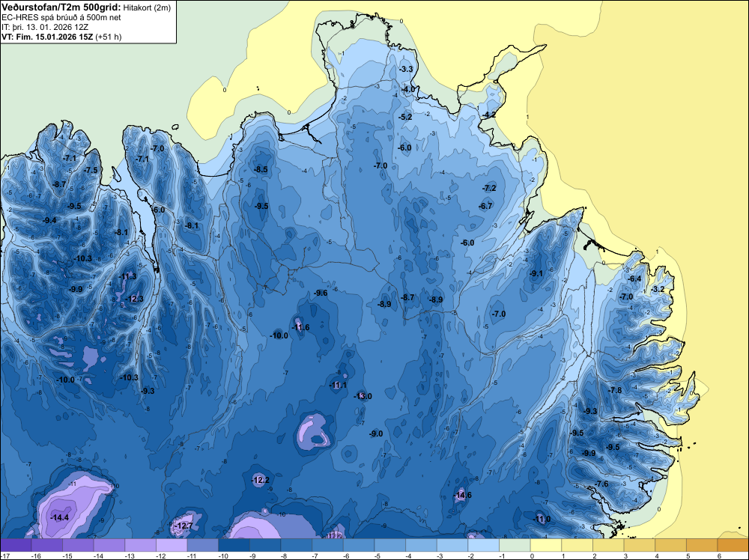Click the temperature value -14.6 on the map
This screenshot has width=749, height=560.
coord(462,495)
